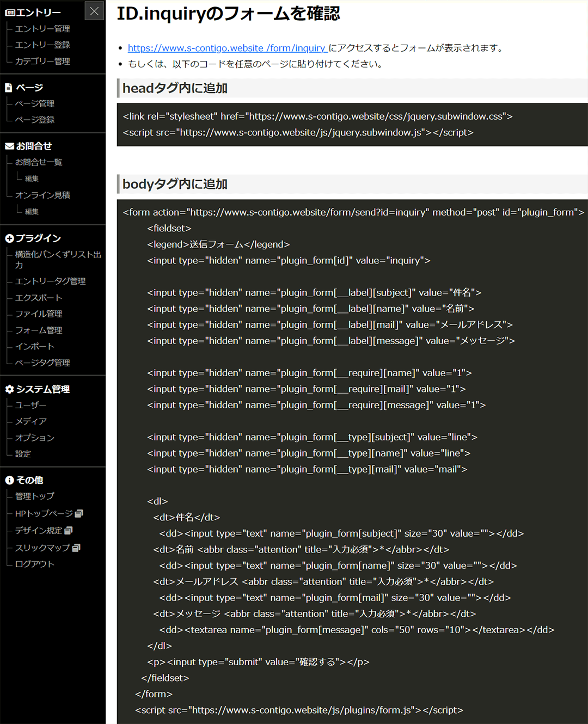Click external-window icon next to スリックマップ
The height and width of the screenshot is (724, 588).
point(76,548)
